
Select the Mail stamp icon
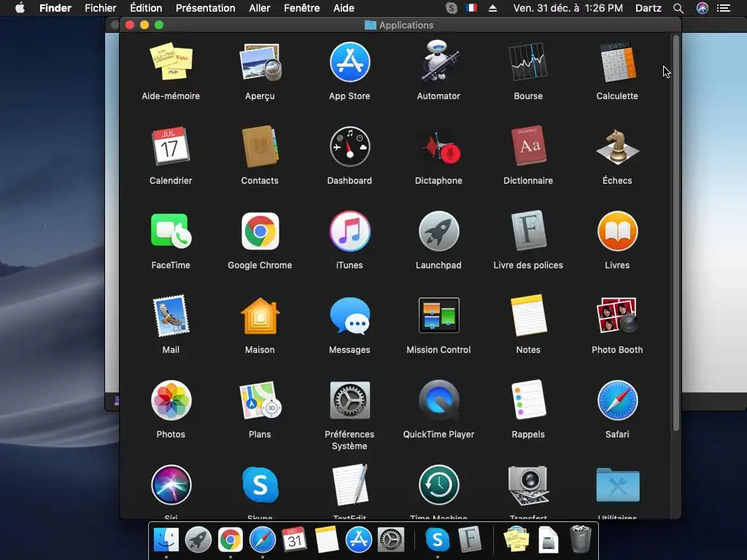171,316
